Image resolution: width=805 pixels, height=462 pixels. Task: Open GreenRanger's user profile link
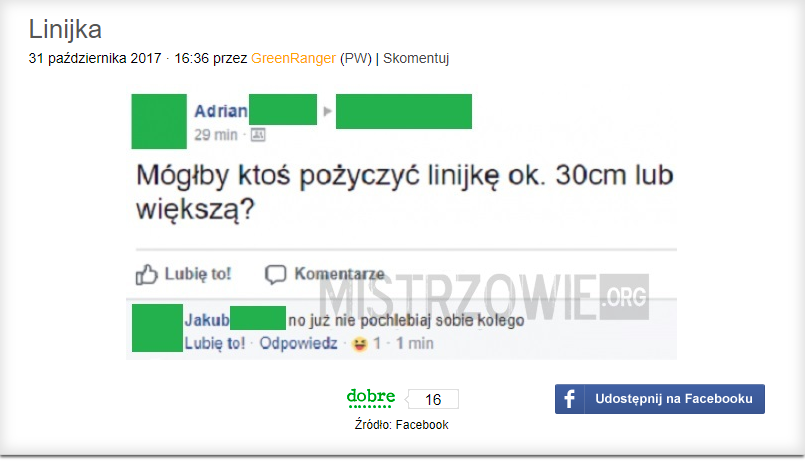(293, 59)
